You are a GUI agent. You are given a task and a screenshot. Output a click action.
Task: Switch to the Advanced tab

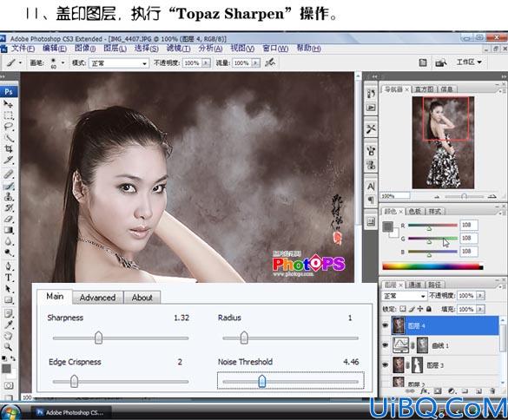(97, 298)
